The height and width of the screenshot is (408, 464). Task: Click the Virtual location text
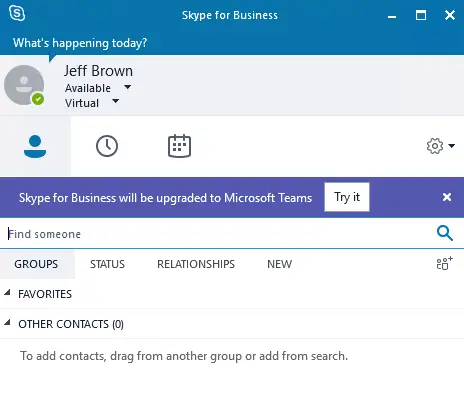tap(82, 103)
